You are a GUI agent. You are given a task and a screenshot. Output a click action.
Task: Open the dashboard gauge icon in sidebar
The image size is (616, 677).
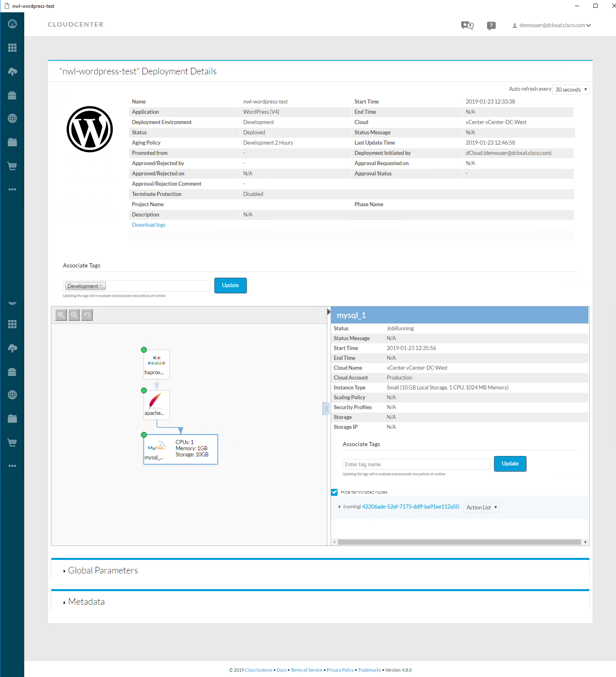(x=12, y=24)
